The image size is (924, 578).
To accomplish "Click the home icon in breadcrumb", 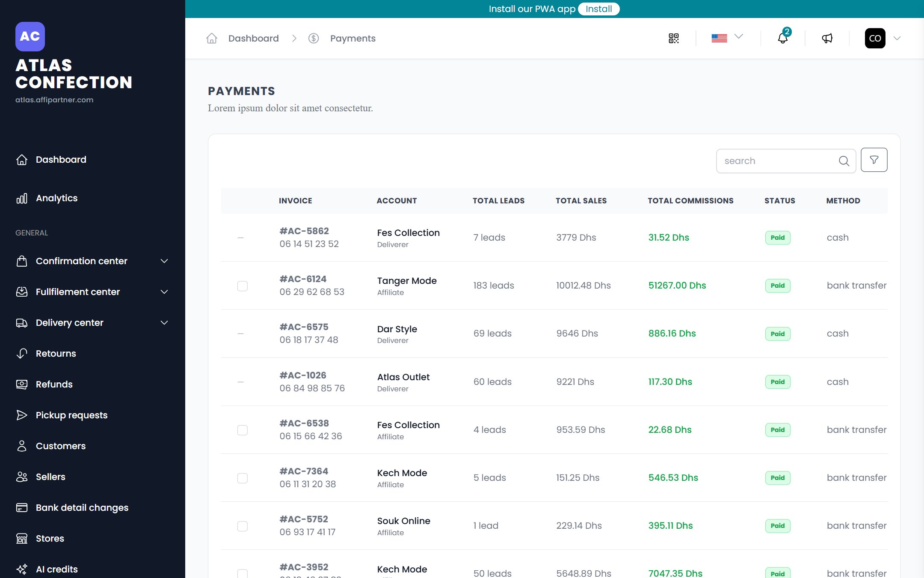I will point(212,39).
